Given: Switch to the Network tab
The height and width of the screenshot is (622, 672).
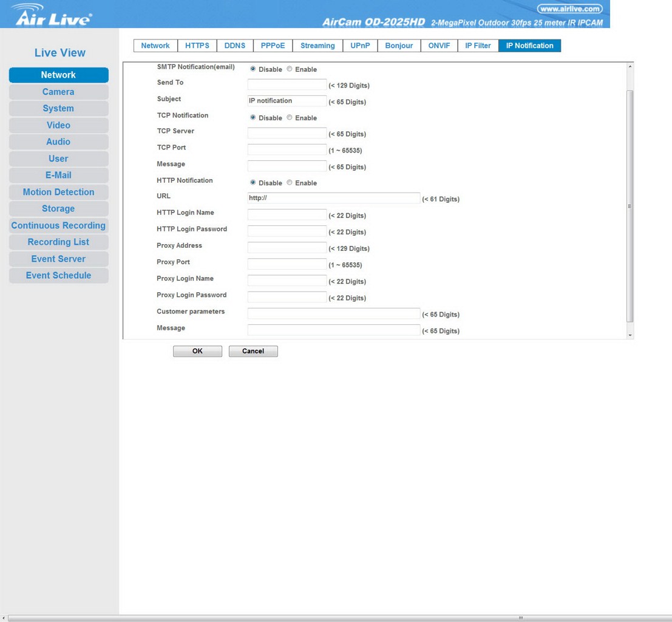Looking at the screenshot, I should (155, 46).
